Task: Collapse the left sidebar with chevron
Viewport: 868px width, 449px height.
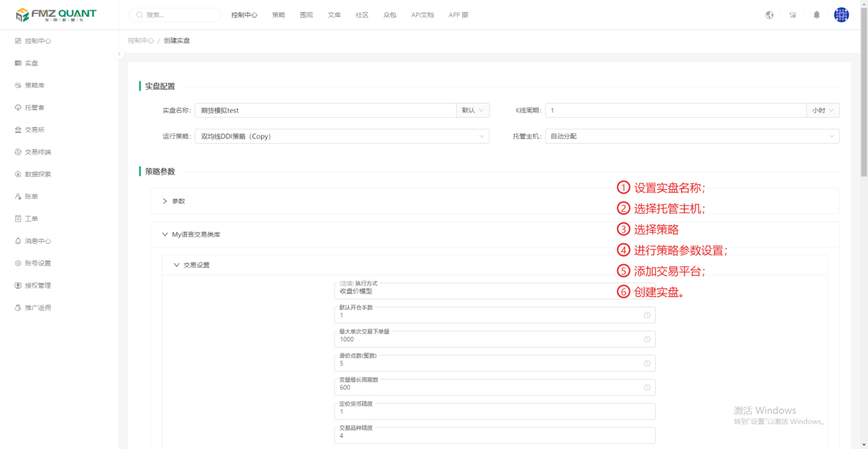Action: (x=119, y=54)
